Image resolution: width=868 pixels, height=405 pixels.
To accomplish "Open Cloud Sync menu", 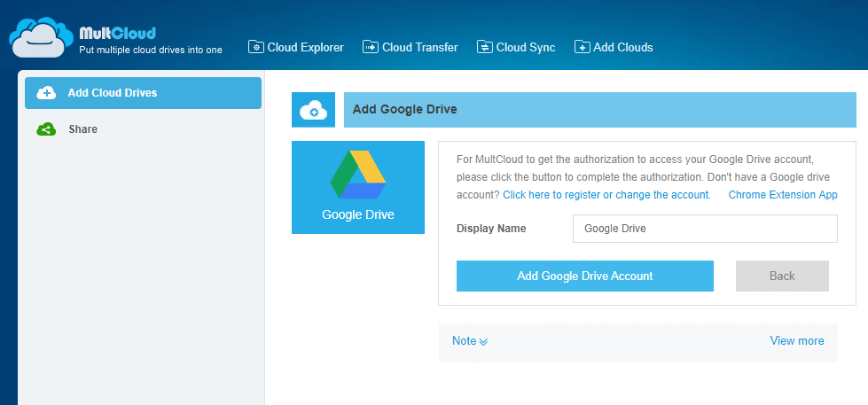I will 516,48.
